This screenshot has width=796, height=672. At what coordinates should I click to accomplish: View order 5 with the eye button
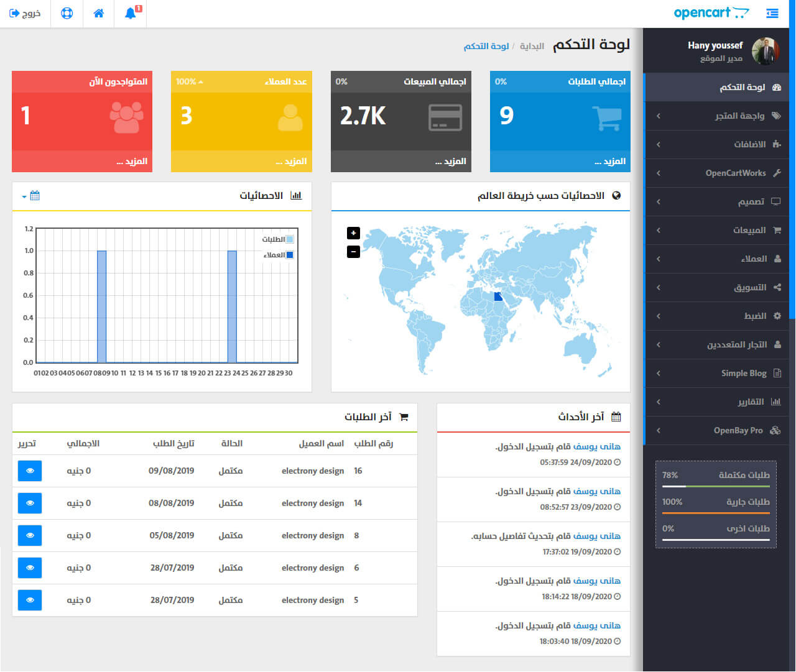pos(30,601)
